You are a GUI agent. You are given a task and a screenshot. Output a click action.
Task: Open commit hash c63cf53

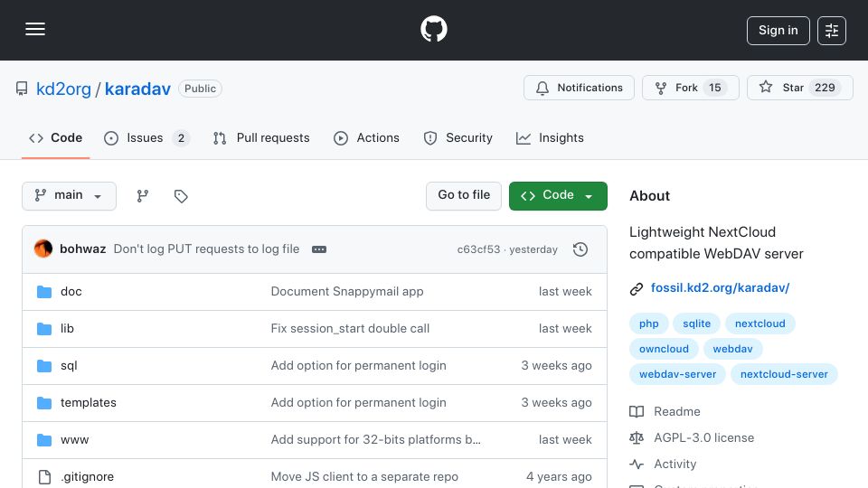point(478,249)
